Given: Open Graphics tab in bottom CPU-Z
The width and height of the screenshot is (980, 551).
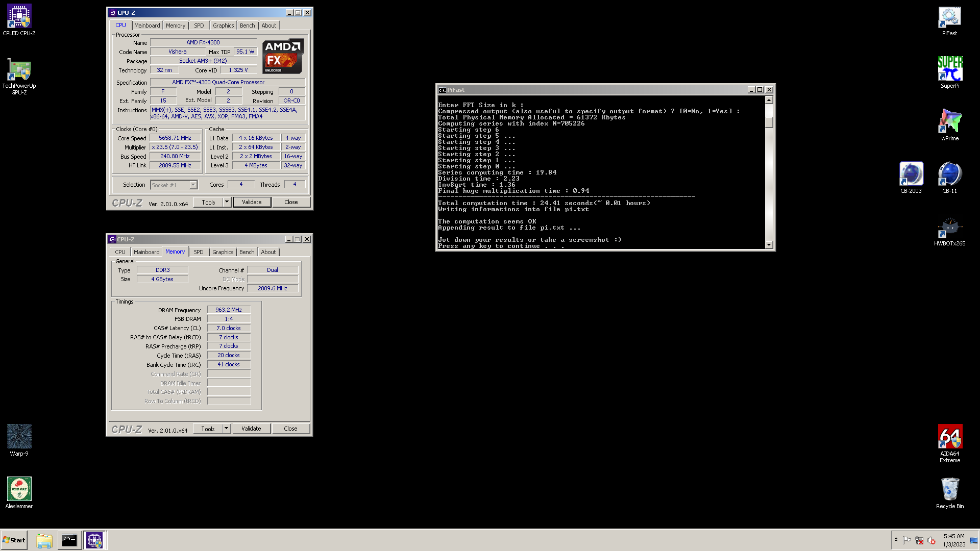Looking at the screenshot, I should pyautogui.click(x=223, y=252).
